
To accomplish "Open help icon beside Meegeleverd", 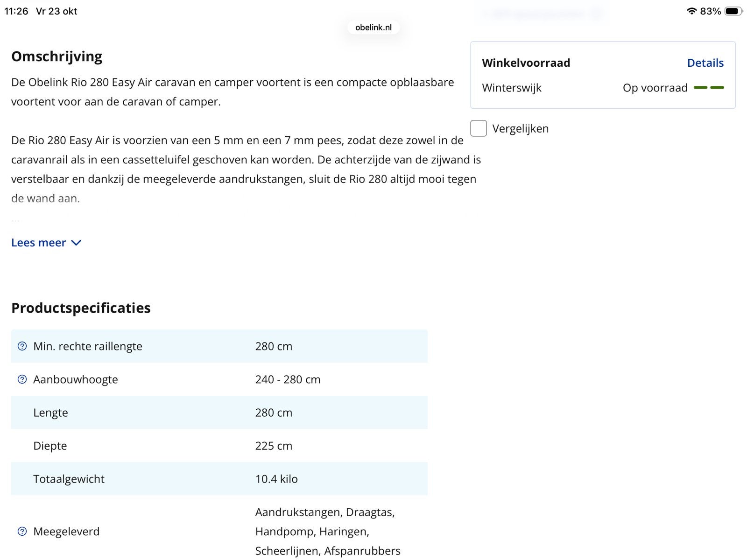I will click(22, 532).
